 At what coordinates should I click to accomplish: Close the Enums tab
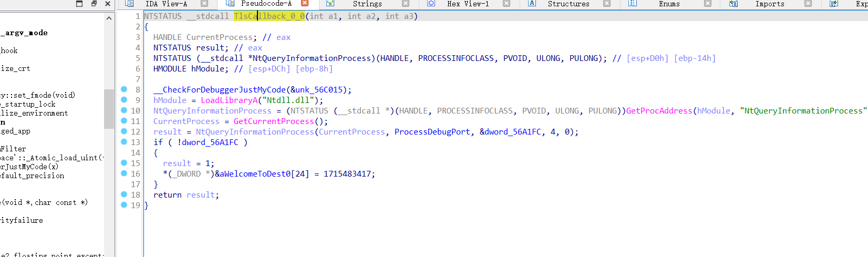(x=707, y=4)
